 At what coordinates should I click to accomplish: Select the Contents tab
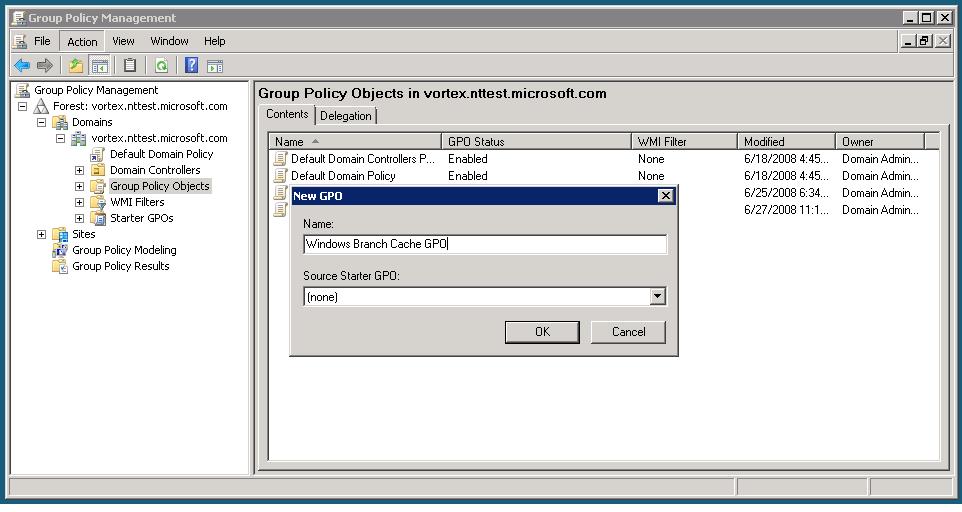point(287,114)
